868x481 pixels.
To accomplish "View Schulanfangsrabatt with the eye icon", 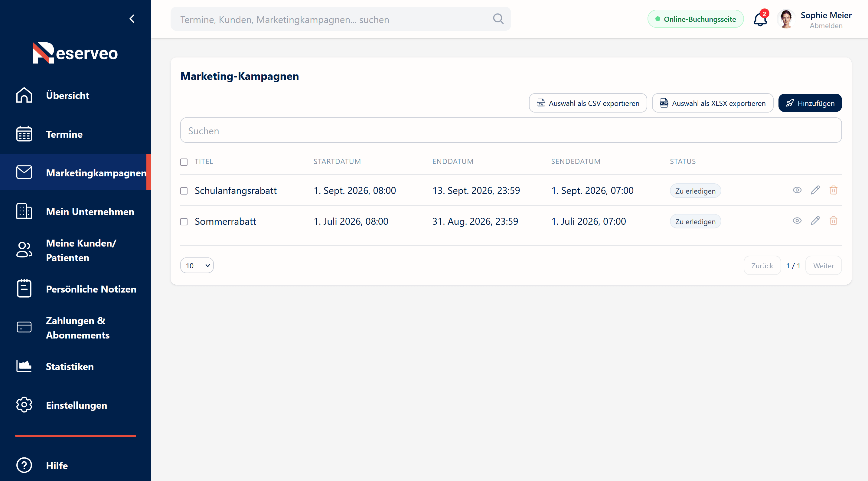I will pos(797,190).
